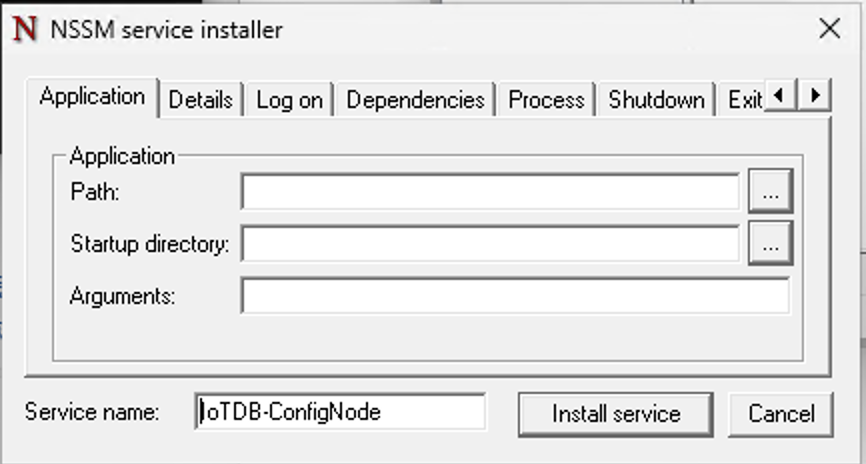Browse for the Startup directory
The height and width of the screenshot is (464, 866).
pyautogui.click(x=770, y=243)
